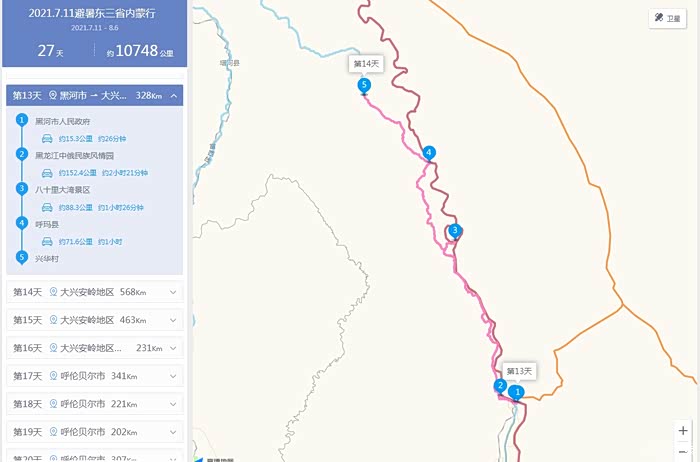700x462 pixels.
Task: Expand the 第19天 呼伦贝尔市 202Km row
Action: [95, 432]
